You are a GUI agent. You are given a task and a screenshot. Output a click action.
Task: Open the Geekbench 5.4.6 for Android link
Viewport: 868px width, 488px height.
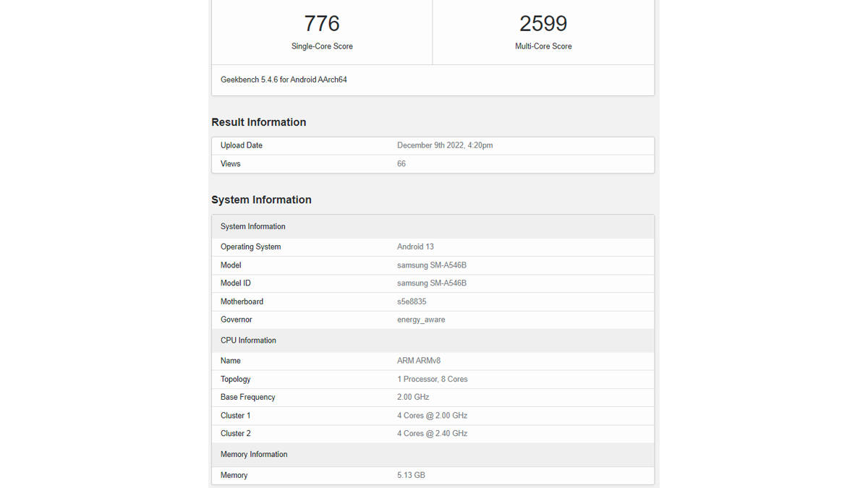[283, 80]
